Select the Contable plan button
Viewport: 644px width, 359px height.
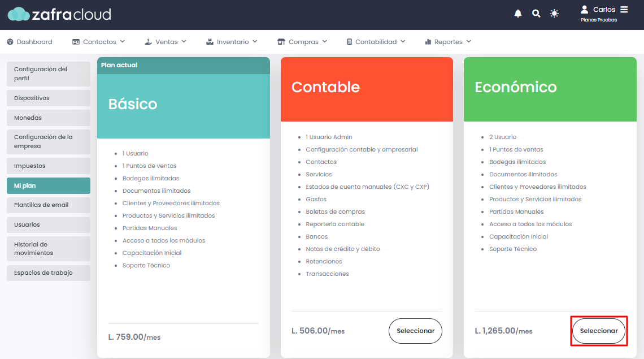[x=415, y=331]
